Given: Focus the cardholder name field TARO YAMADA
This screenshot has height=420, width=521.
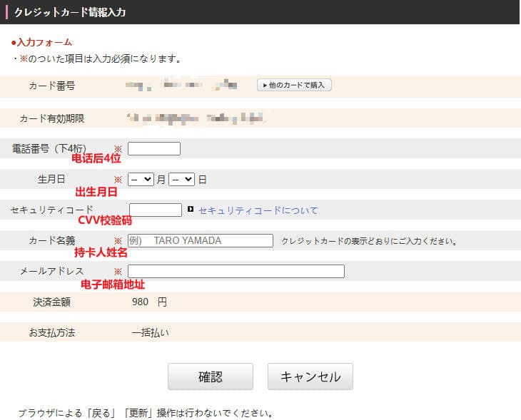Looking at the screenshot, I should pyautogui.click(x=201, y=240).
